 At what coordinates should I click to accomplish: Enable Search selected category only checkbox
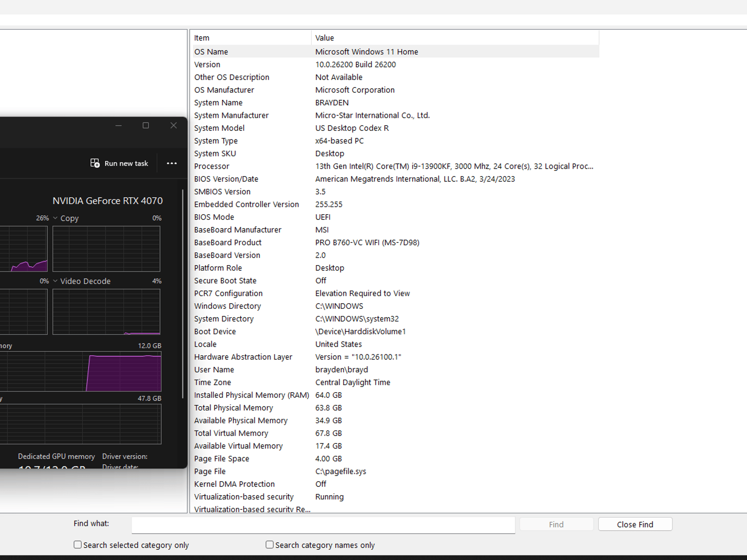[77, 545]
